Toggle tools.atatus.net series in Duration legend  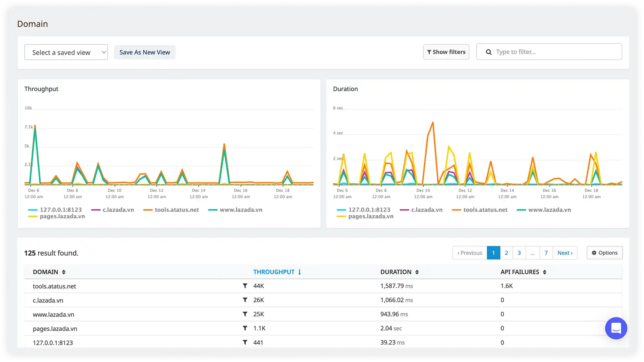[x=485, y=210]
